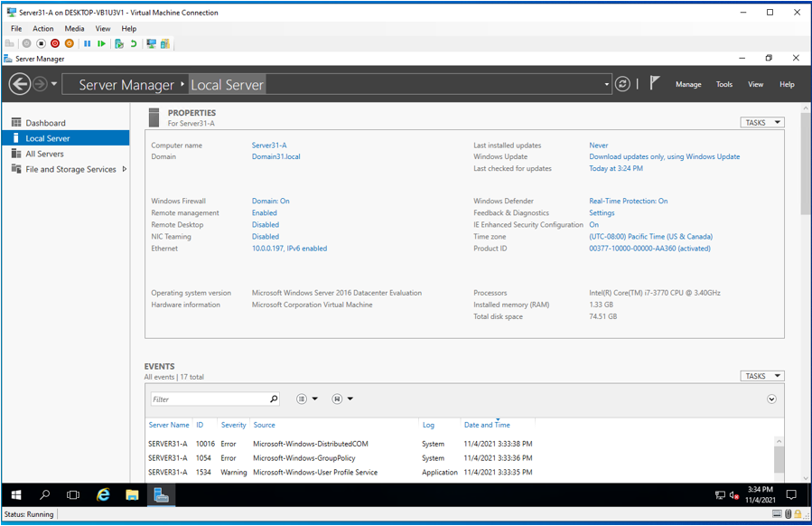This screenshot has height=526, width=812.
Task: Open the Server Manager Tools menu
Action: click(x=724, y=84)
